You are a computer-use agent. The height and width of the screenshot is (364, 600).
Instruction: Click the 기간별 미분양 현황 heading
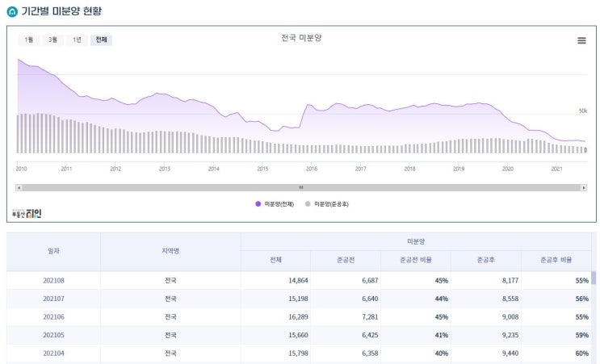(x=61, y=11)
